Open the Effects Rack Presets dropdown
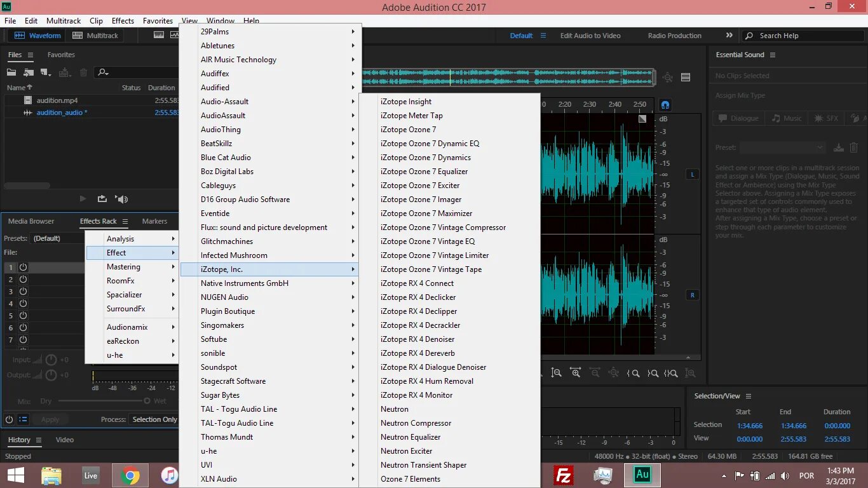The image size is (868, 488). click(x=58, y=238)
